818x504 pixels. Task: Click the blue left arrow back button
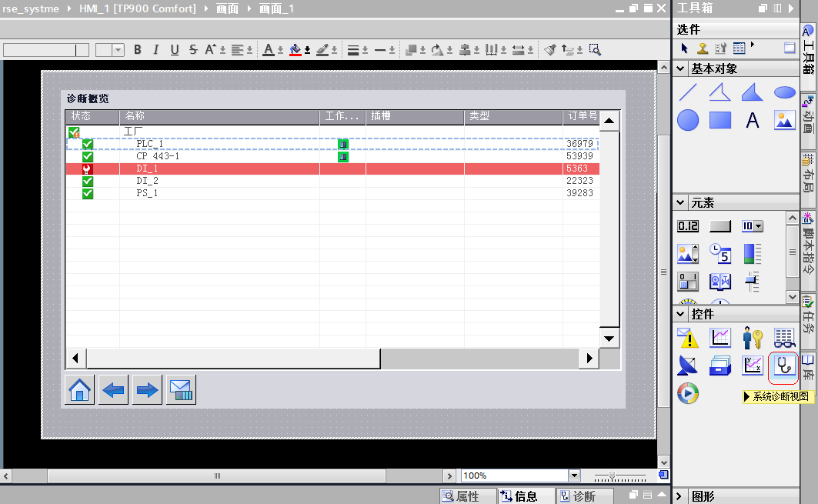113,390
